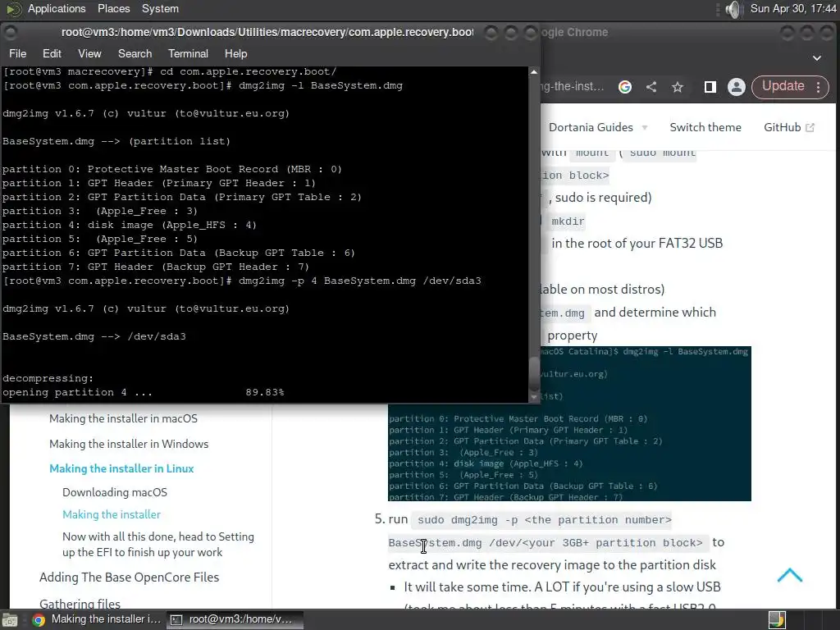Open Making the installer in macOS link

click(x=123, y=418)
